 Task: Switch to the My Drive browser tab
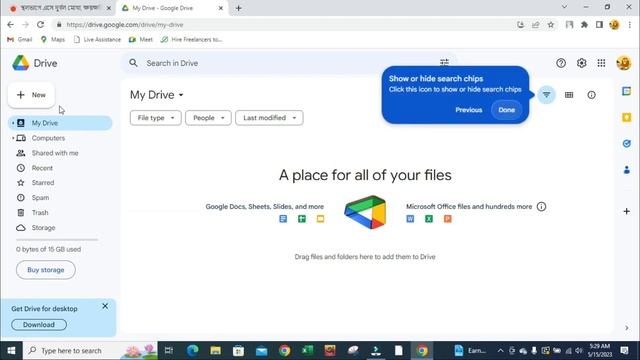click(x=171, y=8)
